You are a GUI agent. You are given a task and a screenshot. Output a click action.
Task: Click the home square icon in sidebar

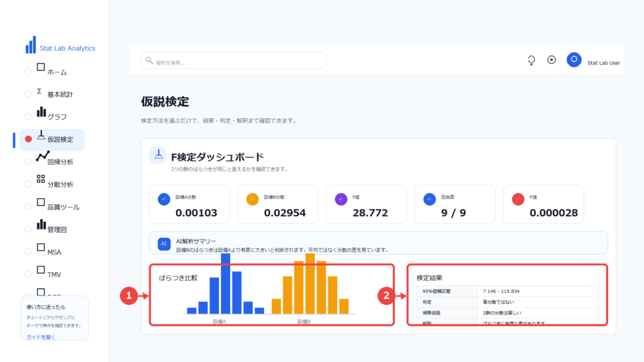click(x=41, y=67)
